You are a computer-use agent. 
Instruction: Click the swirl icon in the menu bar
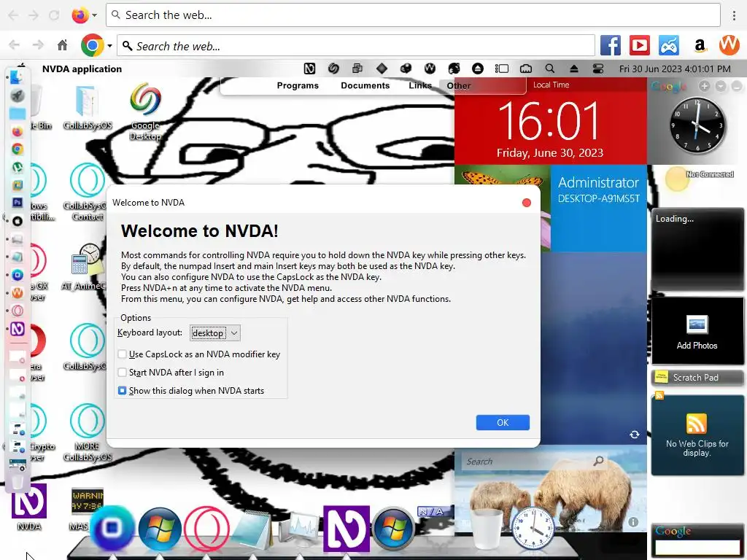[x=333, y=69]
